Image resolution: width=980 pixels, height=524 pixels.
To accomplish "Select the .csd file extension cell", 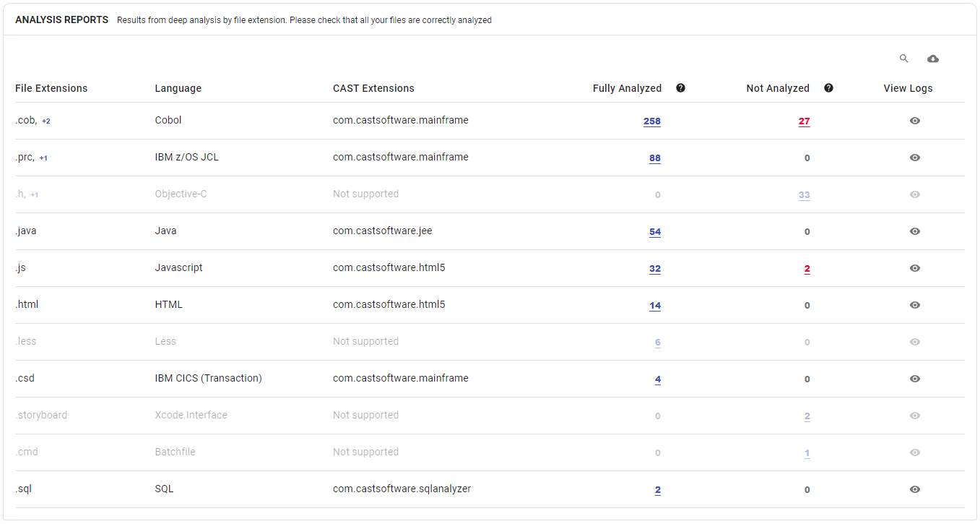I will (x=25, y=378).
